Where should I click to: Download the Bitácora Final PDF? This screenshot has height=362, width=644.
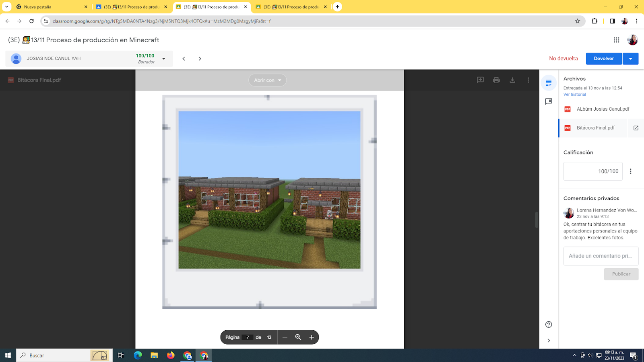[512, 80]
